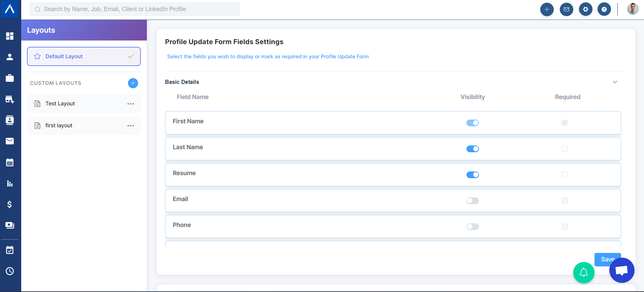
Task: Open the Test Layout options menu
Action: click(x=131, y=104)
